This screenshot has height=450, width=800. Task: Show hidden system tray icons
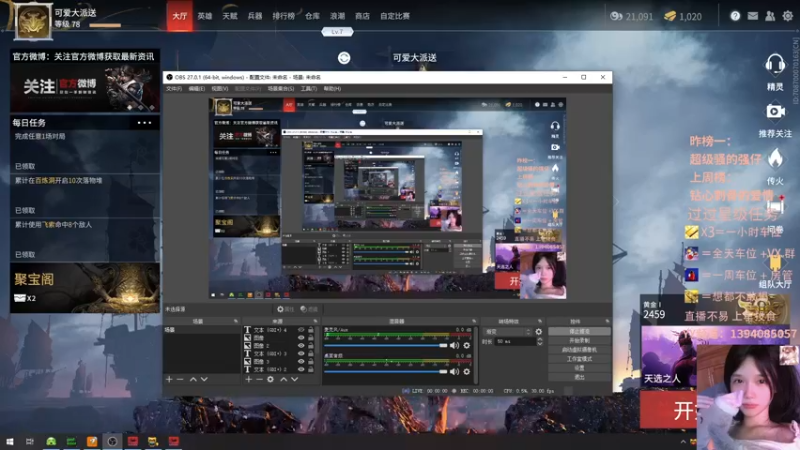(683, 442)
